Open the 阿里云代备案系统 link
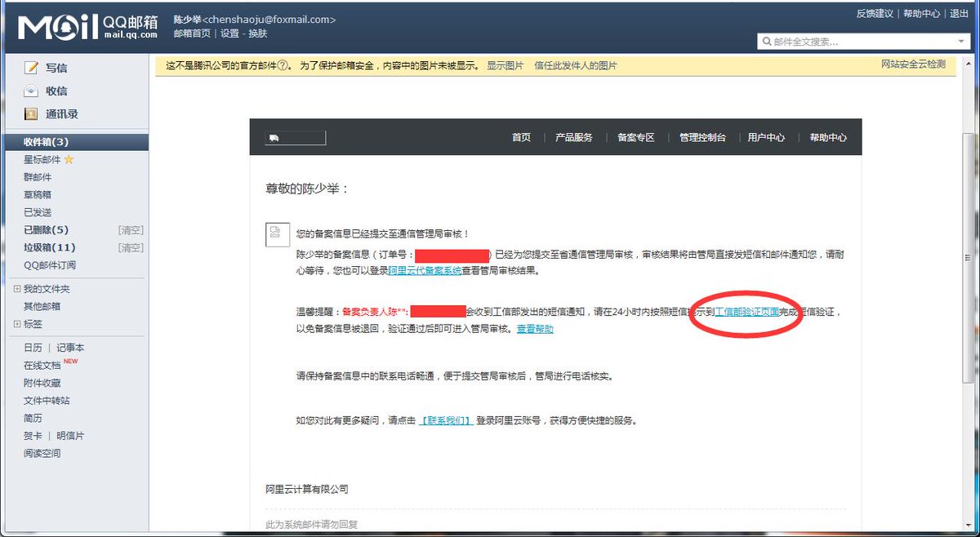The width and height of the screenshot is (980, 537). point(425,271)
